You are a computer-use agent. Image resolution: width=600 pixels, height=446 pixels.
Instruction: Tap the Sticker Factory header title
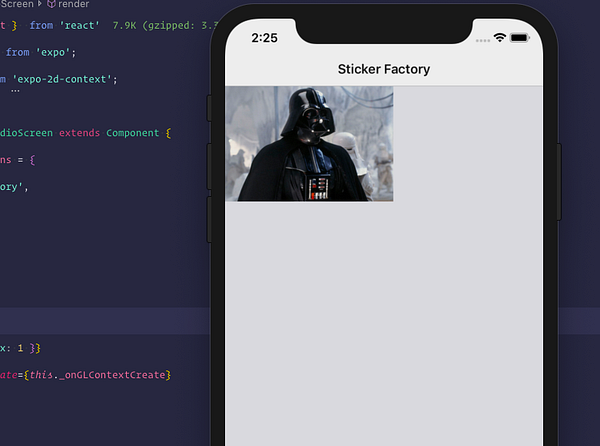coord(384,69)
